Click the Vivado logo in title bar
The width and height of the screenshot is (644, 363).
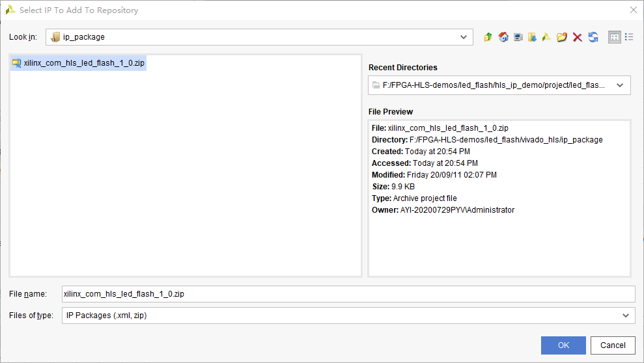tap(10, 10)
